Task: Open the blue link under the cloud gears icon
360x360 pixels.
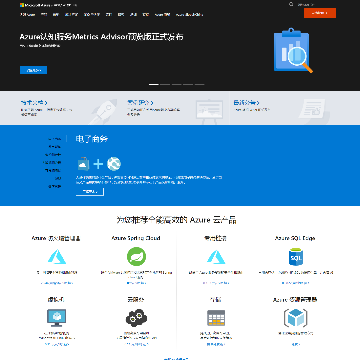Action: point(136,344)
